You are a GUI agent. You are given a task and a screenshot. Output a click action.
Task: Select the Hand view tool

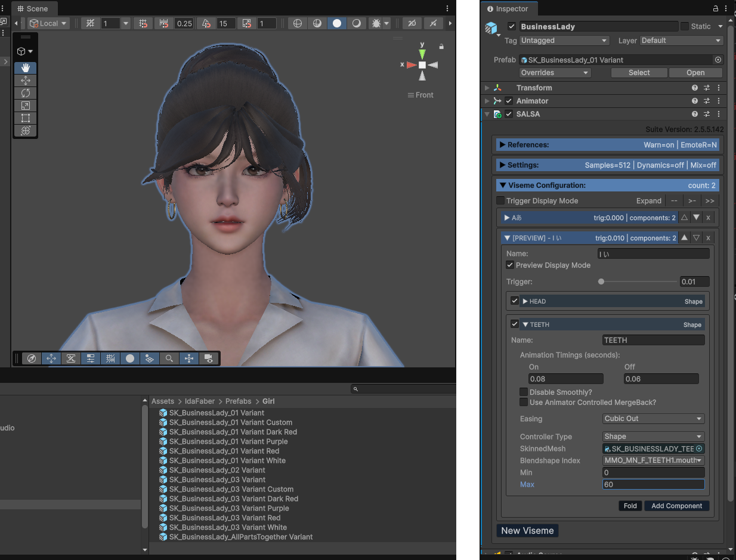click(x=25, y=68)
